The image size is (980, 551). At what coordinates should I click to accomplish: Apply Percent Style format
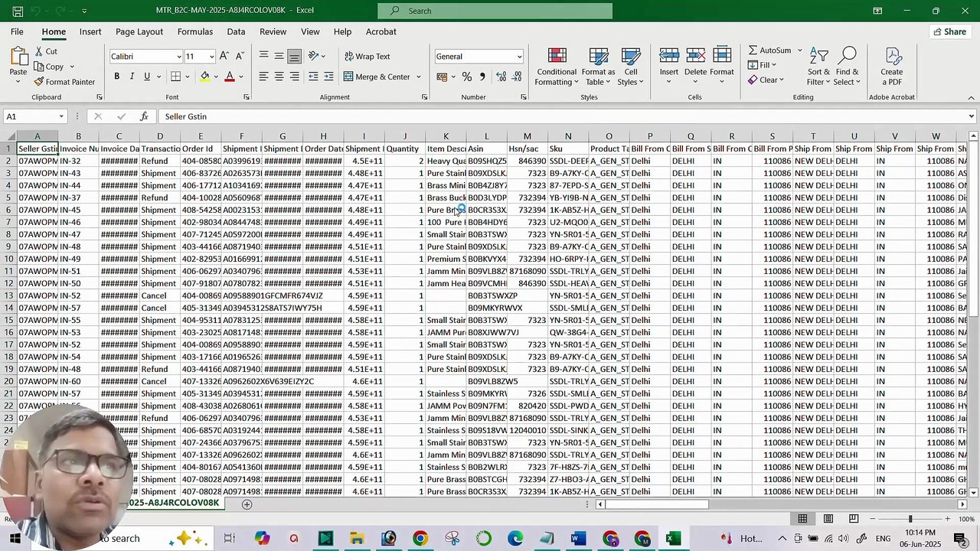point(466,77)
